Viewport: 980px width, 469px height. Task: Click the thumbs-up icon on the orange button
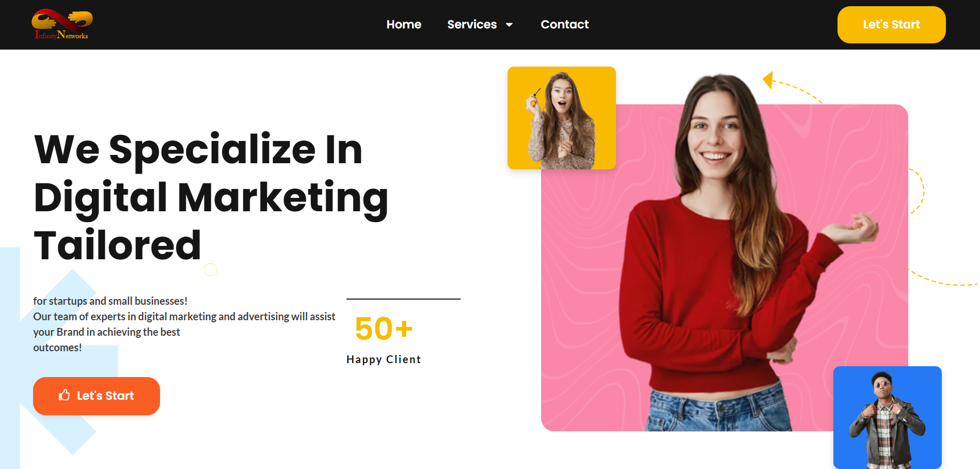pyautogui.click(x=64, y=395)
